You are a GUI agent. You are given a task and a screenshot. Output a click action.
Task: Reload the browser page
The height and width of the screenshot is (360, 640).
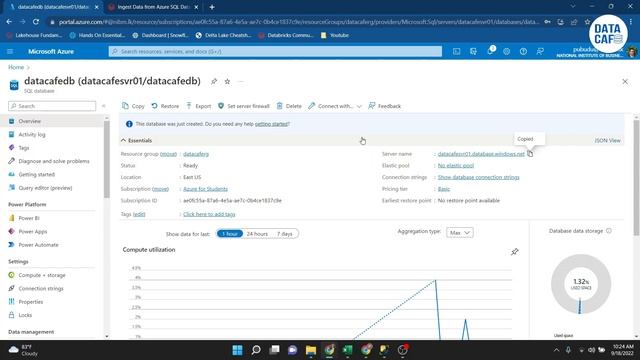click(36, 22)
